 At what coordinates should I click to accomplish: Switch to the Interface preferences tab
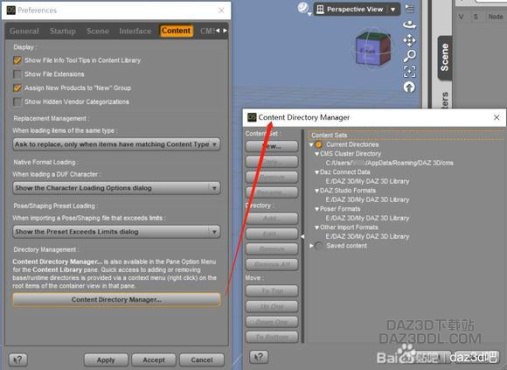[x=135, y=31]
